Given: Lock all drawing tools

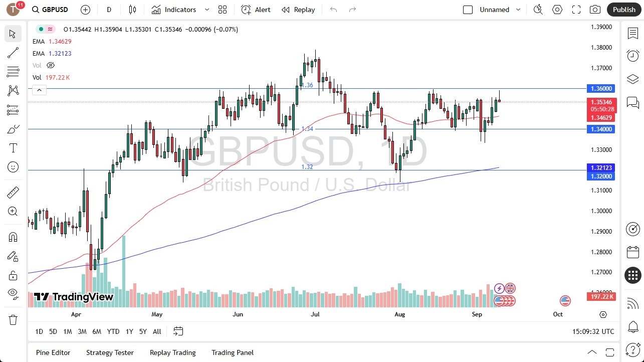Looking at the screenshot, I should pos(13,275).
